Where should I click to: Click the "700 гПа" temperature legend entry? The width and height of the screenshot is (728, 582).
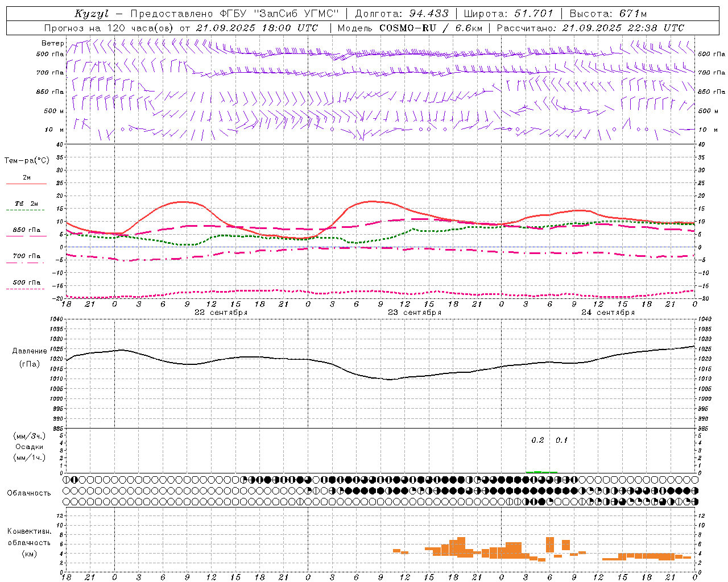pyautogui.click(x=27, y=256)
